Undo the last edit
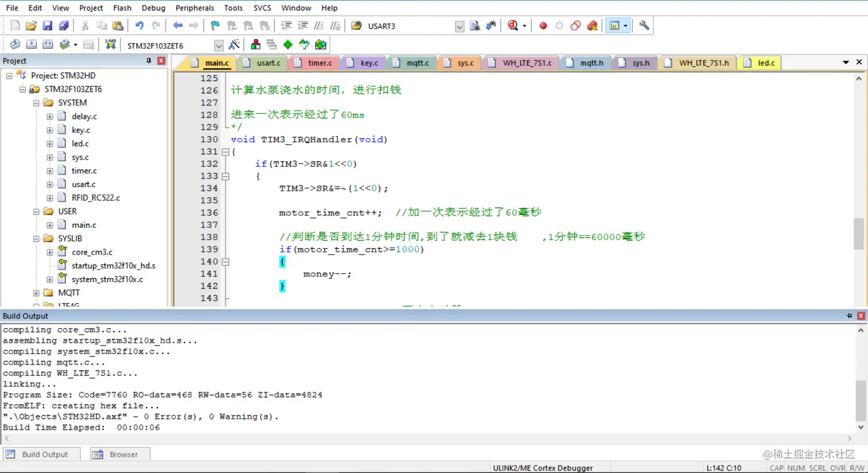868x473 pixels. 140,26
